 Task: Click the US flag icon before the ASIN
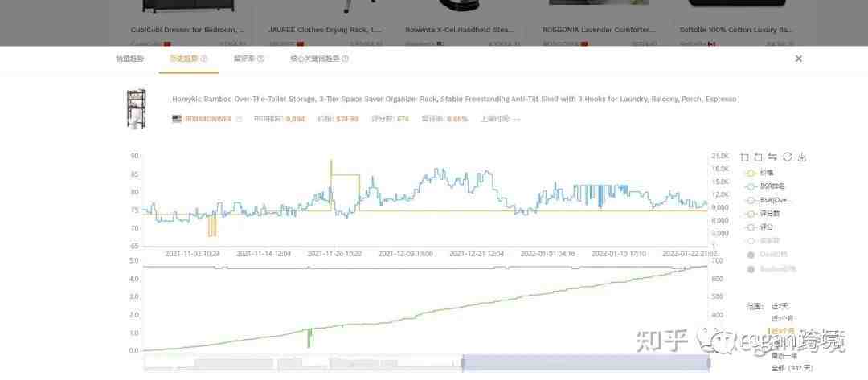(x=177, y=119)
